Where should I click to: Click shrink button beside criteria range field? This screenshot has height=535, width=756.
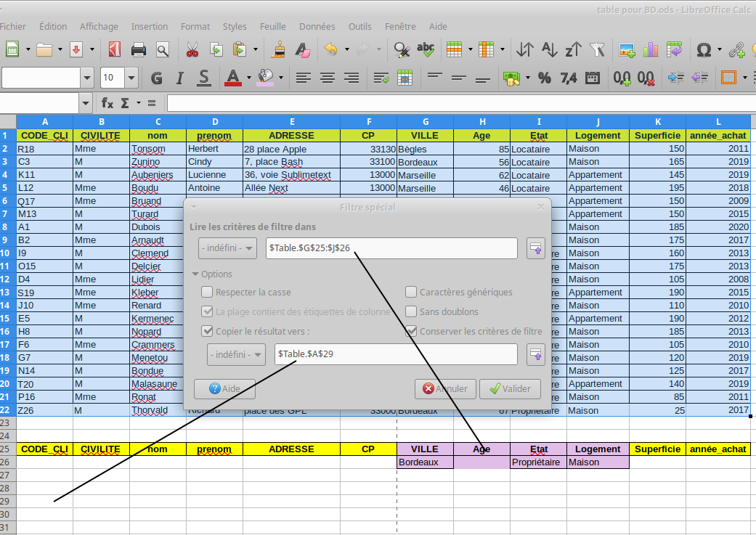(x=536, y=248)
